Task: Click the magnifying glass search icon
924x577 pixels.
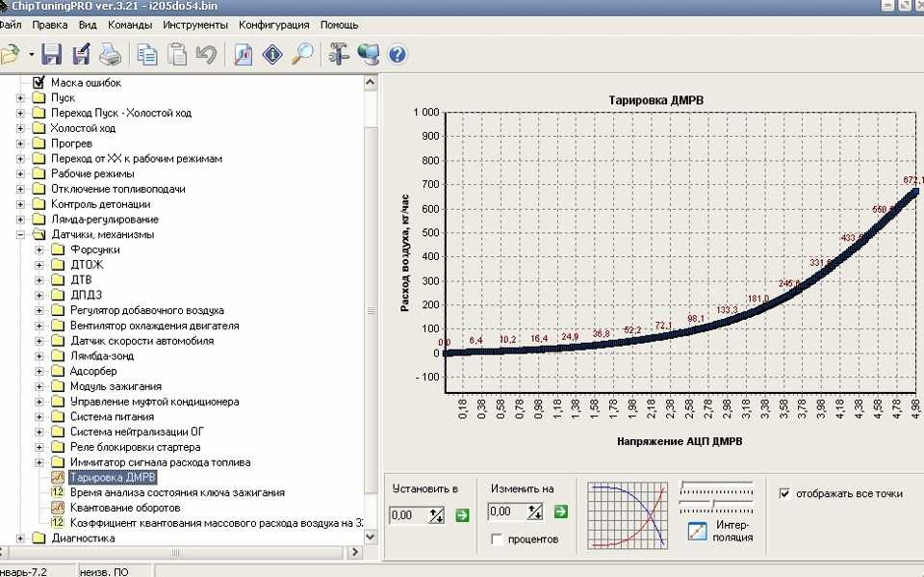Action: 302,54
